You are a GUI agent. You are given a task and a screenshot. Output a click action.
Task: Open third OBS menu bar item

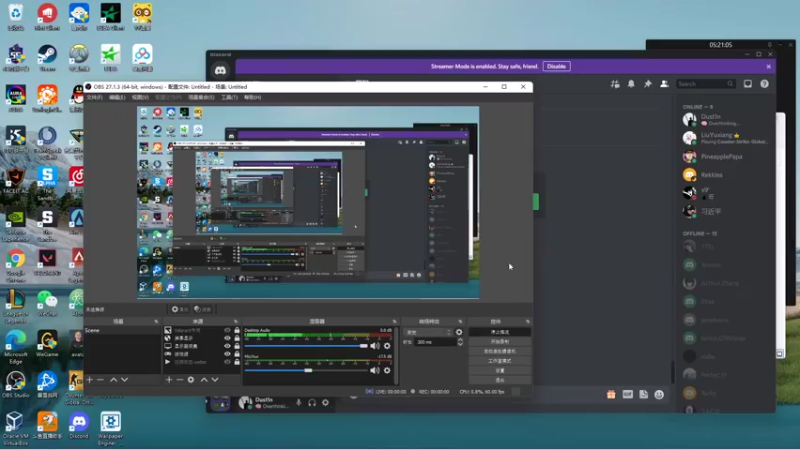(x=140, y=97)
